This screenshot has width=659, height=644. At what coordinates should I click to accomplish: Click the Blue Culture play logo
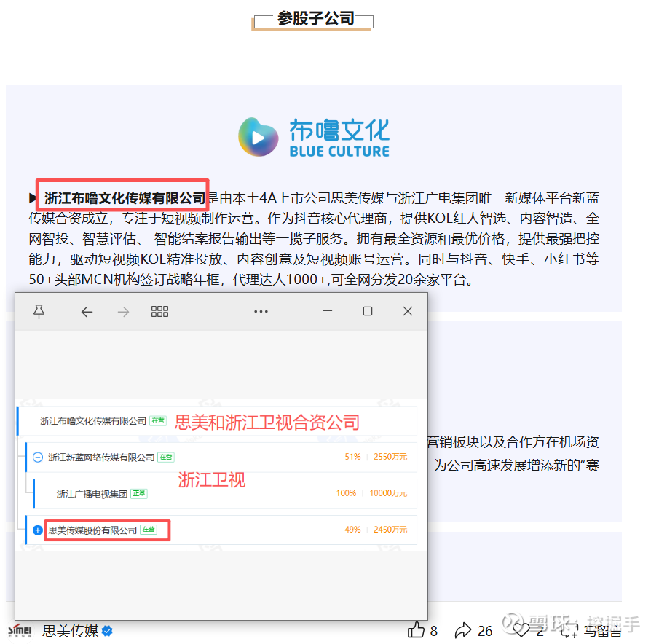coord(258,137)
